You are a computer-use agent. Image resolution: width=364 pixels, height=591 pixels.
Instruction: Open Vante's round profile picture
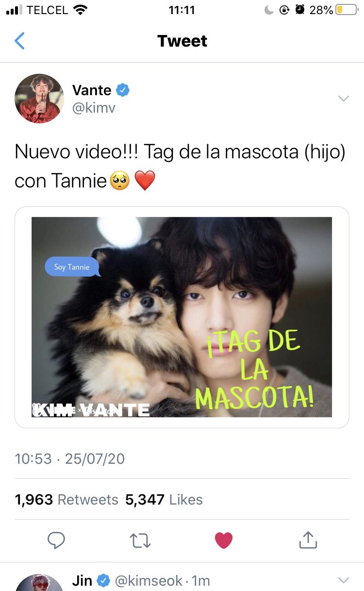[39, 99]
